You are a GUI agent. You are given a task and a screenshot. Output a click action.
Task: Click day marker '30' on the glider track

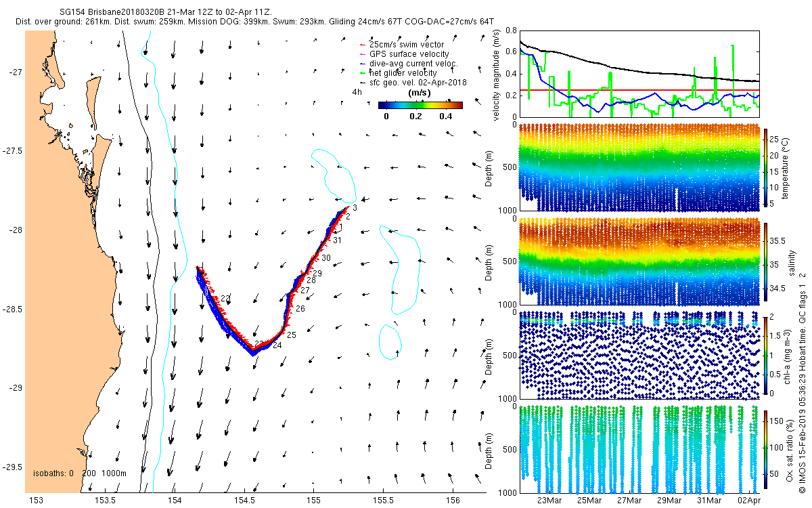326,258
